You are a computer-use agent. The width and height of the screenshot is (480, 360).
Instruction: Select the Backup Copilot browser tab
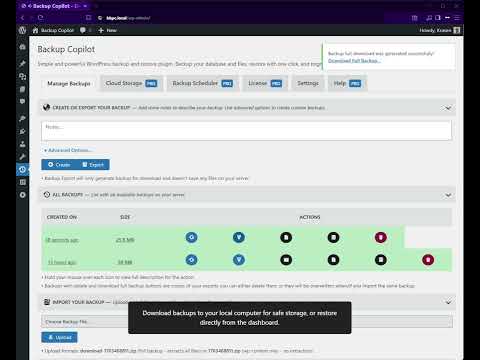pos(53,6)
